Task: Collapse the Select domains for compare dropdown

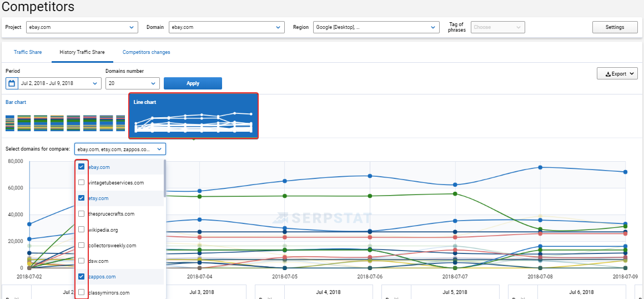Action: coord(120,149)
